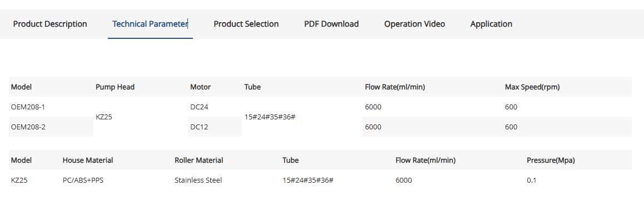This screenshot has width=644, height=206.
Task: Click the OEM208-1 model cell
Action: [51, 107]
